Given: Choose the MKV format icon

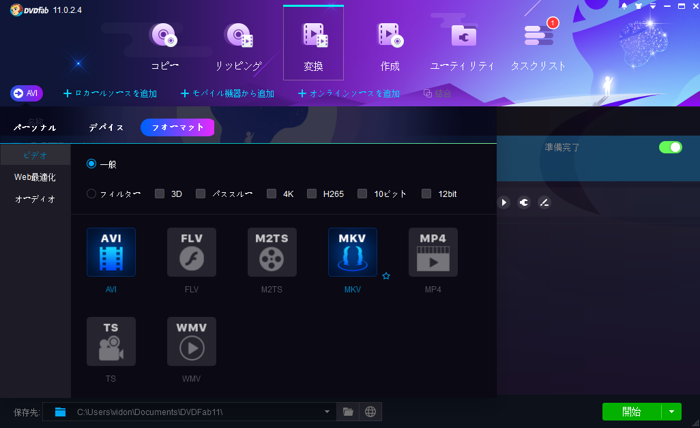Looking at the screenshot, I should pos(353,252).
